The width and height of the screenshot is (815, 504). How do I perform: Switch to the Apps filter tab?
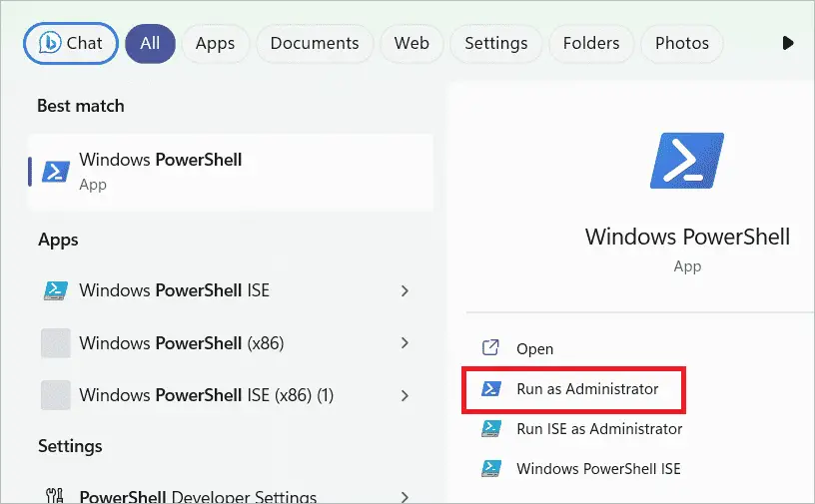tap(215, 43)
